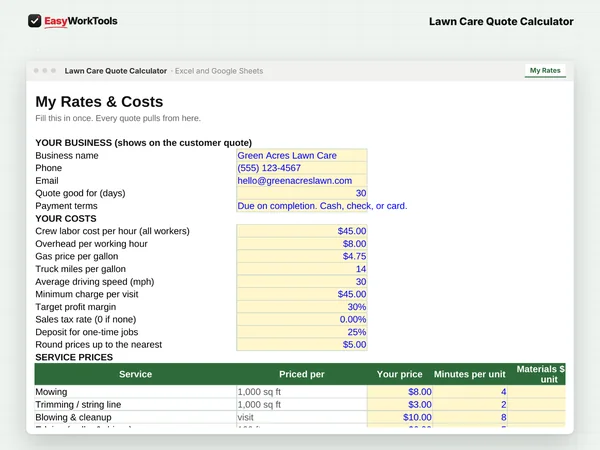Click the SERVICE PRICES section heading
The width and height of the screenshot is (600, 450).
coord(74,357)
